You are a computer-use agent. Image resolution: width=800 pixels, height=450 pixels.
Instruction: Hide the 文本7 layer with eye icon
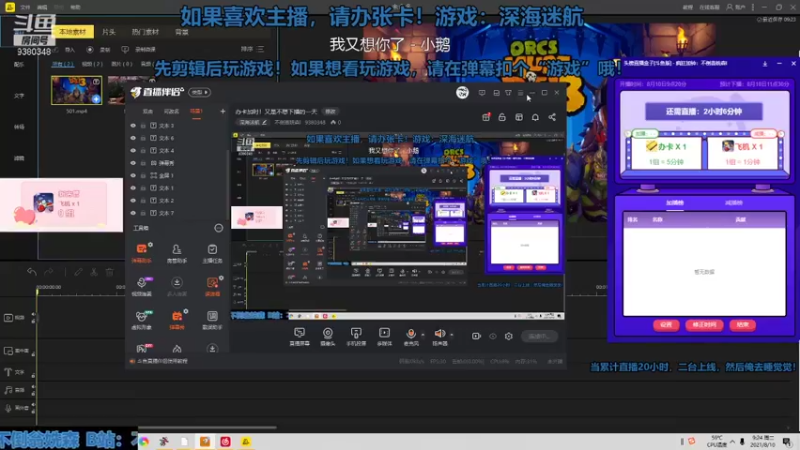coord(133,213)
